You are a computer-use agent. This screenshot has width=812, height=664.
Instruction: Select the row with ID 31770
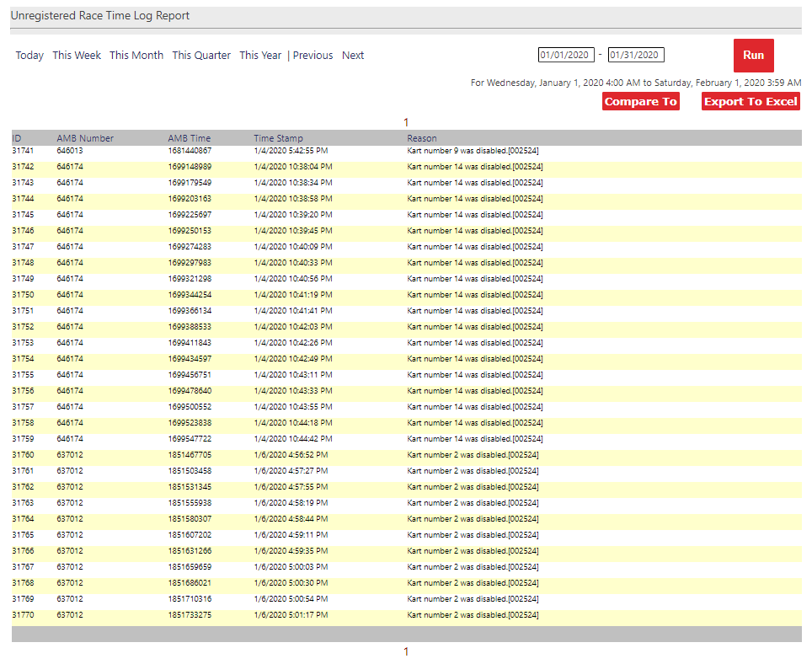pos(407,616)
